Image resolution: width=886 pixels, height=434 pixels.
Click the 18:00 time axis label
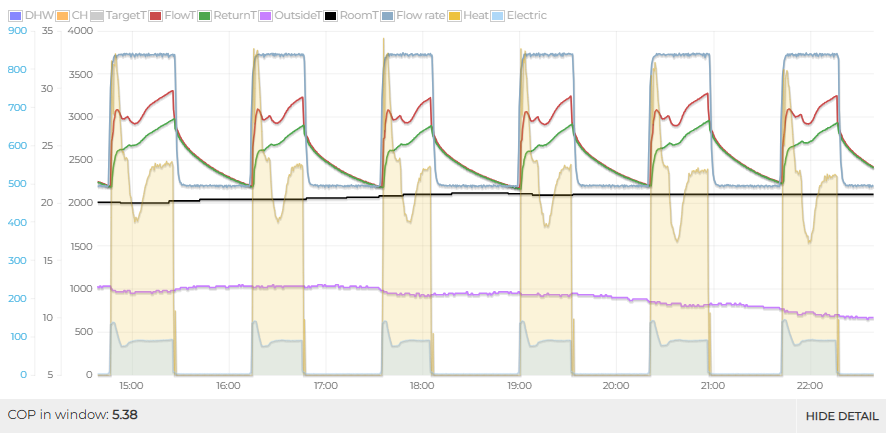422,386
